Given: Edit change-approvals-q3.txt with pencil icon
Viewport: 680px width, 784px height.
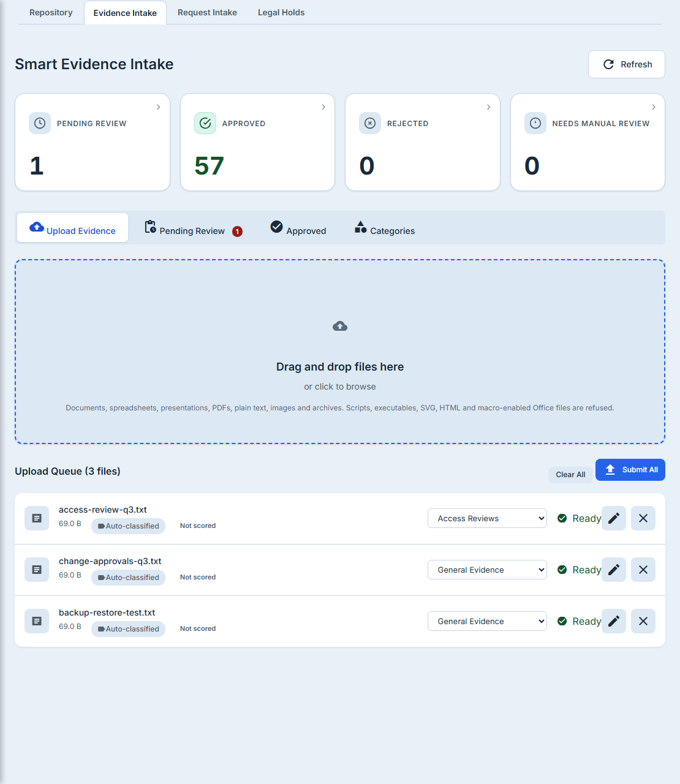Looking at the screenshot, I should click(614, 570).
